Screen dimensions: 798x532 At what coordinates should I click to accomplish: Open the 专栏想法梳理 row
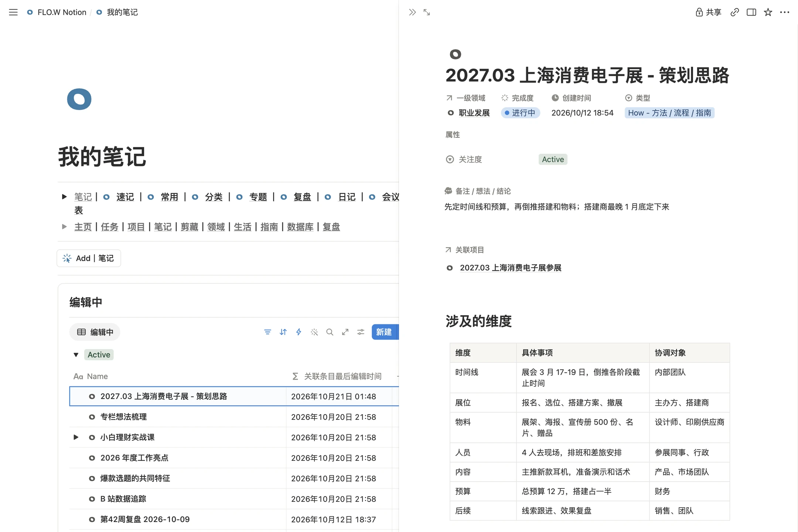coord(123,417)
